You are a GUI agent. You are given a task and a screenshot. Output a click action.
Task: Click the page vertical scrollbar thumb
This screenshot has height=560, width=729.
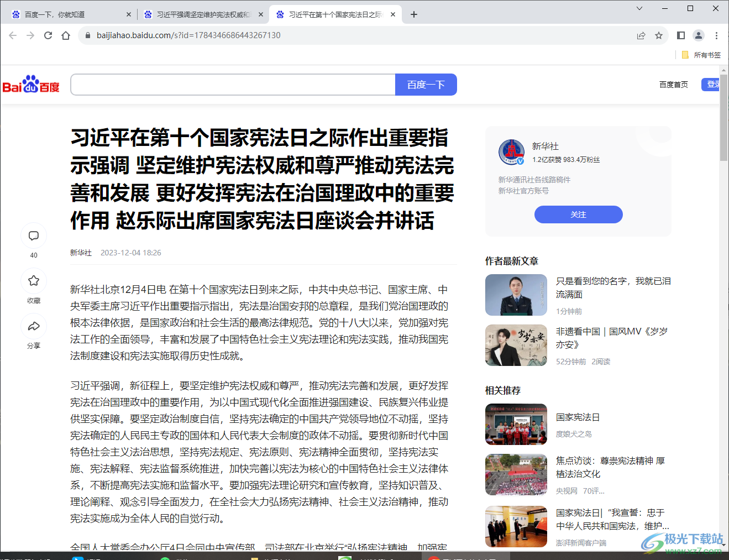(x=723, y=118)
